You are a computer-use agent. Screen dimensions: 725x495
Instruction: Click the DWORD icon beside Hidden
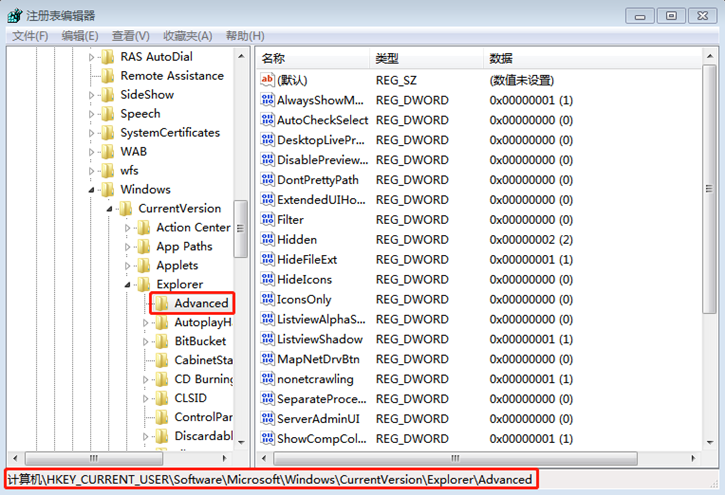point(267,239)
